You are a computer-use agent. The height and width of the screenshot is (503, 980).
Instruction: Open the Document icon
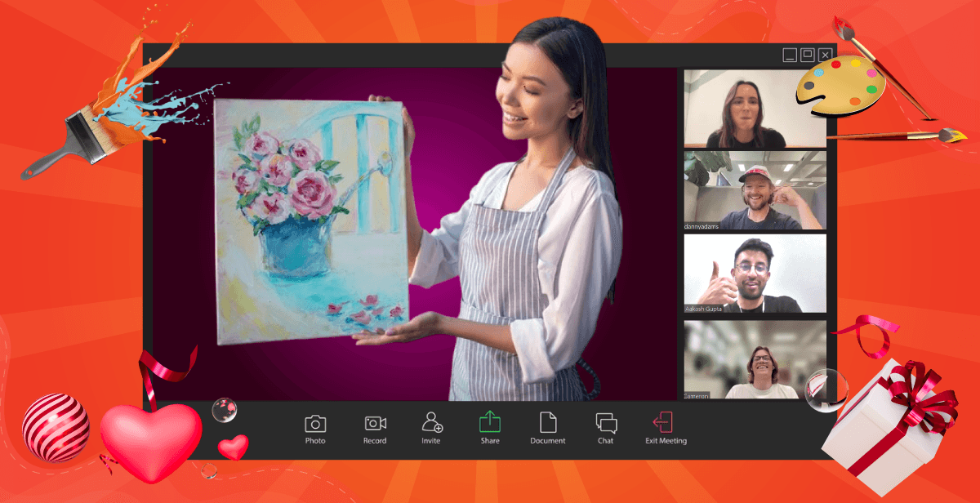pos(548,422)
